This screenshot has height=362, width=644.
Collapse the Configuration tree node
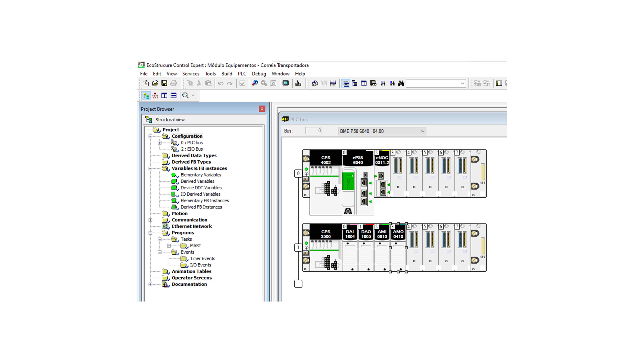tap(150, 136)
